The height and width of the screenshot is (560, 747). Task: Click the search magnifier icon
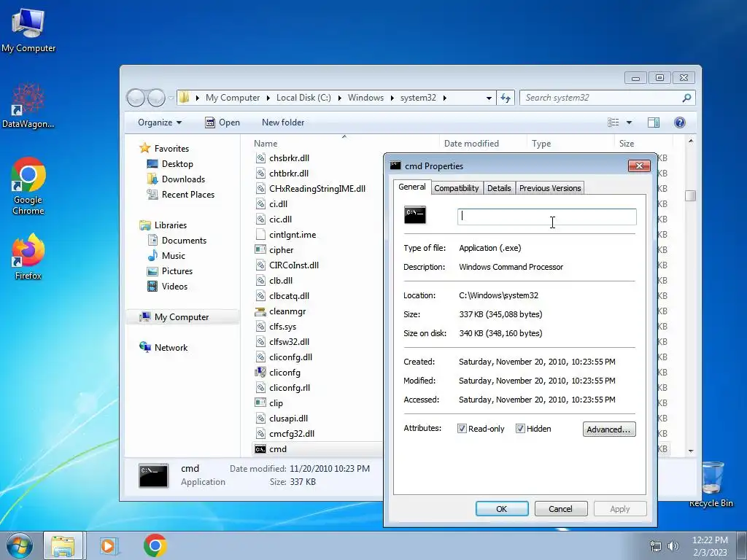686,98
